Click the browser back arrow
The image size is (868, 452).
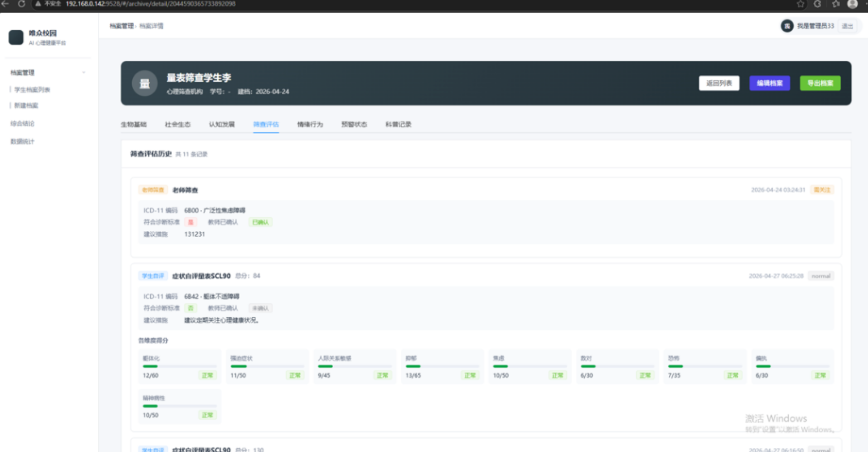click(x=5, y=4)
